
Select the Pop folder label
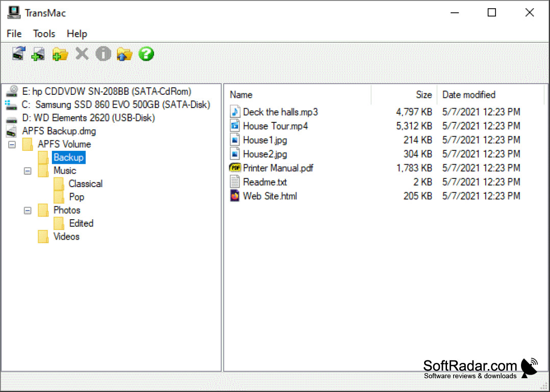click(76, 197)
